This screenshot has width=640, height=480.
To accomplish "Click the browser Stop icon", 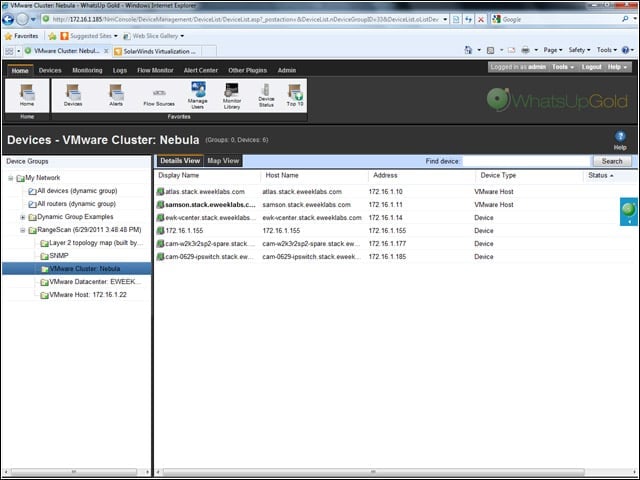I will point(481,19).
